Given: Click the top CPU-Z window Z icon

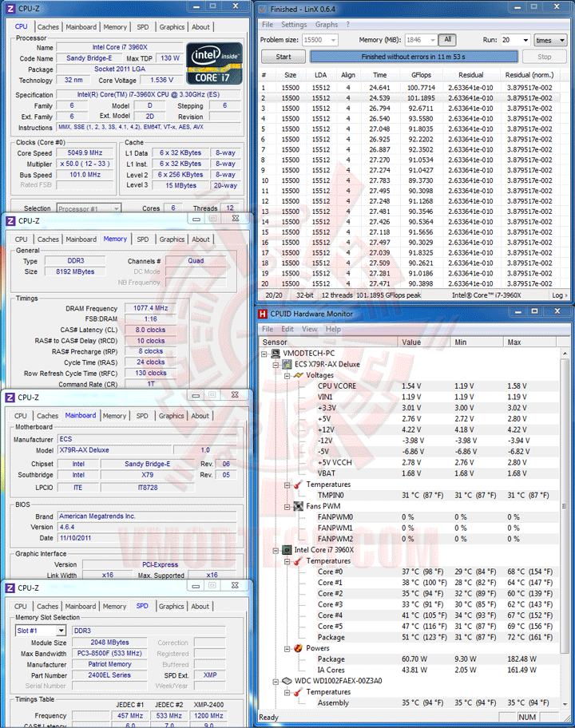Looking at the screenshot, I should (x=10, y=8).
